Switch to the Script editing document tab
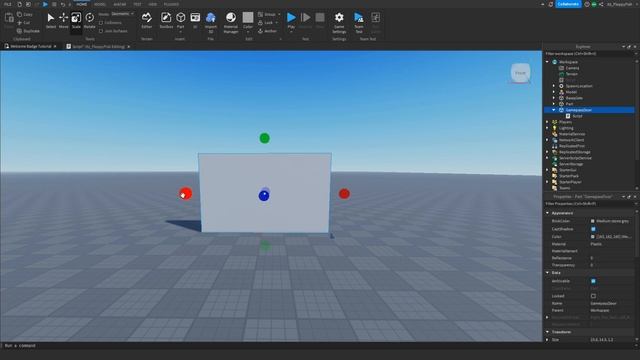Viewport: 640px width, 360px height. click(98, 47)
